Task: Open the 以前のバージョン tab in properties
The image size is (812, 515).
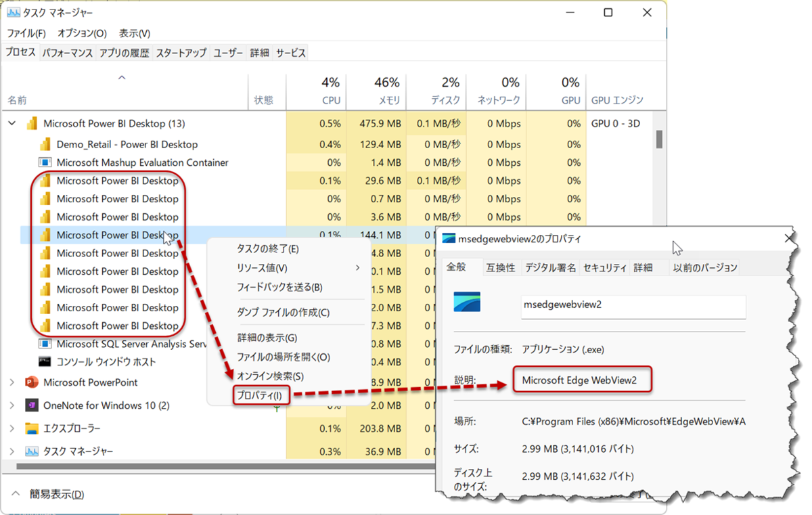Action: 704,267
